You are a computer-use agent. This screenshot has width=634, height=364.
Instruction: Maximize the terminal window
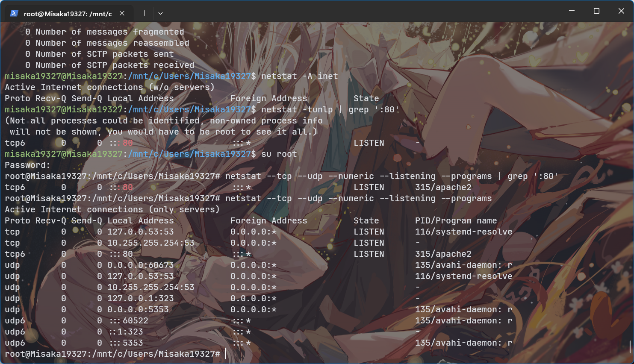pyautogui.click(x=596, y=11)
